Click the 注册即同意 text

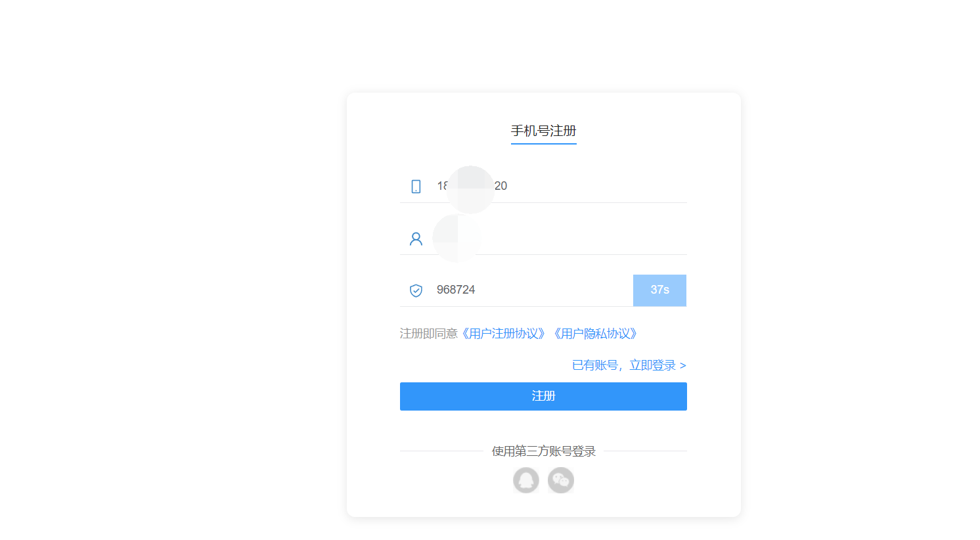coord(428,334)
